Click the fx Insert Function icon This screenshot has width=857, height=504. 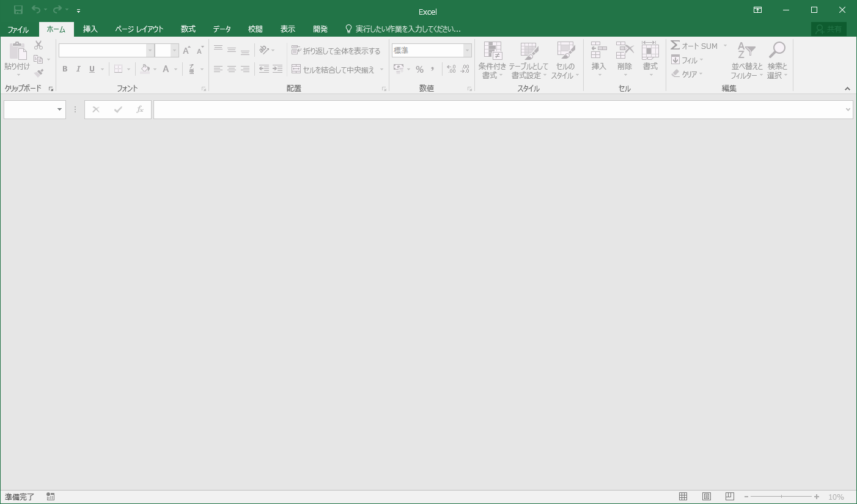coord(140,109)
